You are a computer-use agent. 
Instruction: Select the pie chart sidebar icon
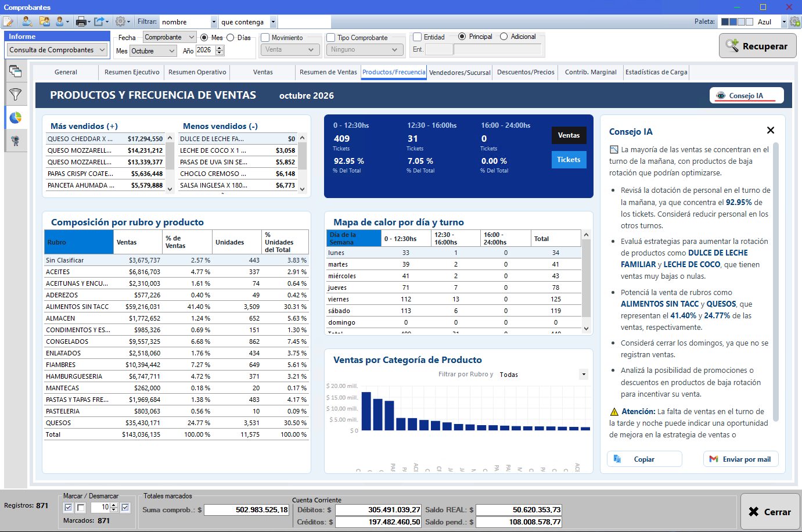pyautogui.click(x=16, y=118)
